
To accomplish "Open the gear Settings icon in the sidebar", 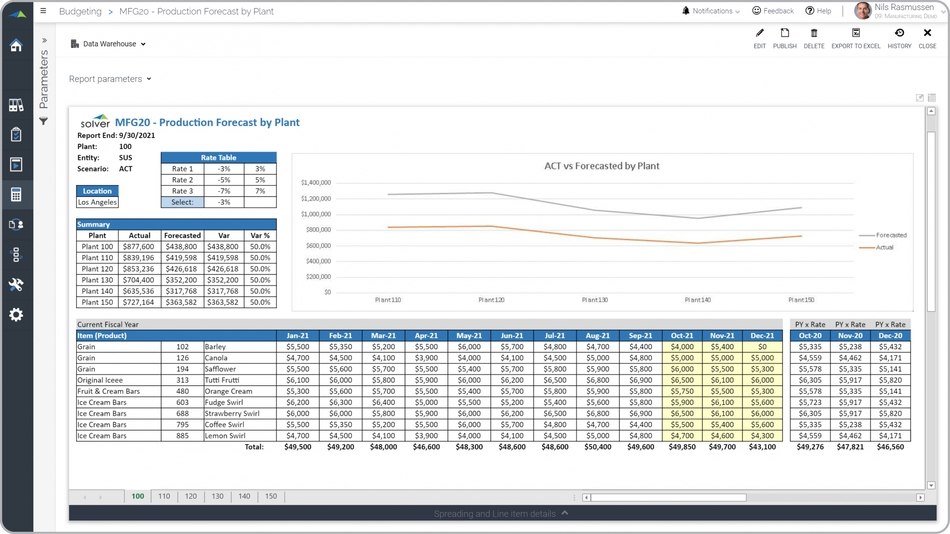I will pos(16,315).
